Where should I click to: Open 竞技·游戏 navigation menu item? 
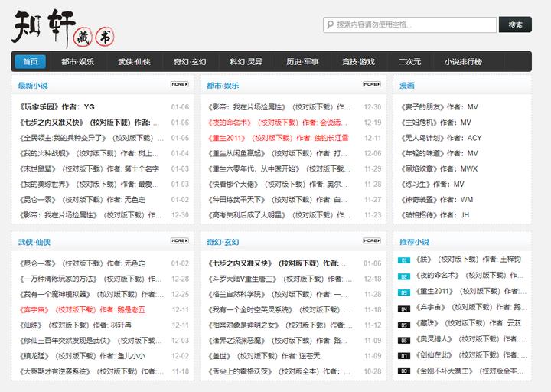click(x=358, y=62)
